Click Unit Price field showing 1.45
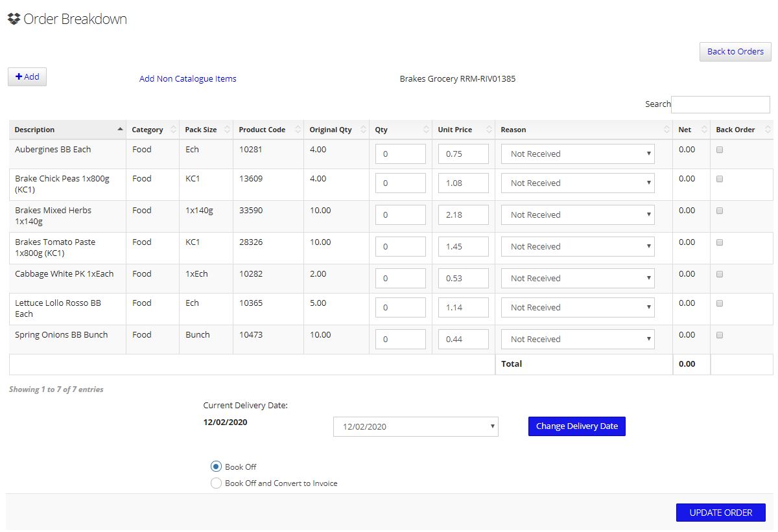 point(464,247)
